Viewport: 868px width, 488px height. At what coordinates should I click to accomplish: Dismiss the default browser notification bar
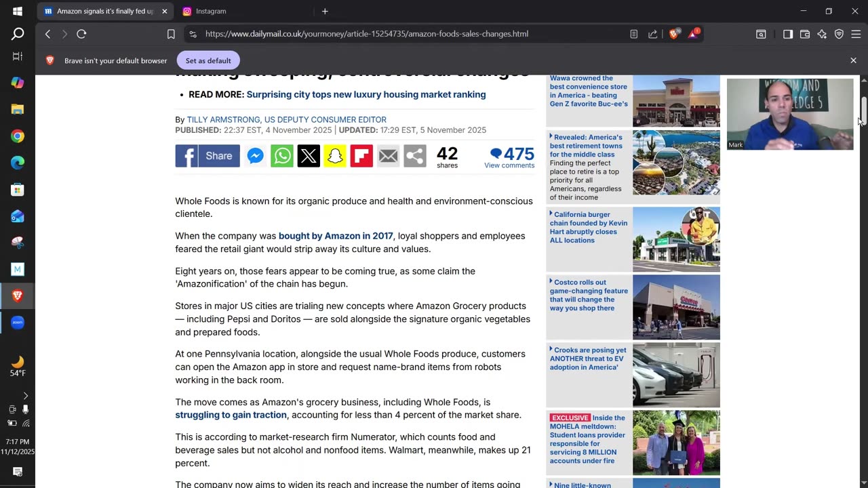click(853, 60)
